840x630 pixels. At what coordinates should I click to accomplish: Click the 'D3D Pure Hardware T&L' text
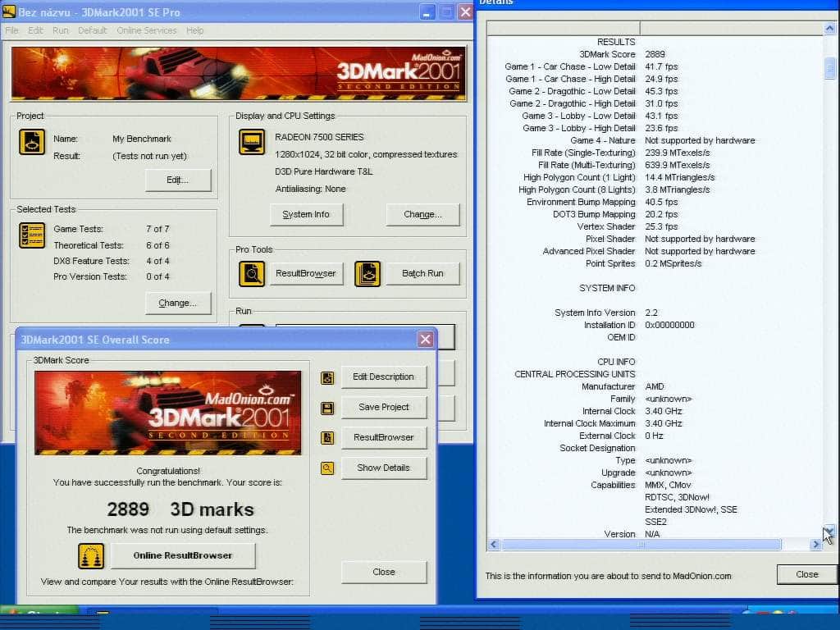click(x=323, y=171)
